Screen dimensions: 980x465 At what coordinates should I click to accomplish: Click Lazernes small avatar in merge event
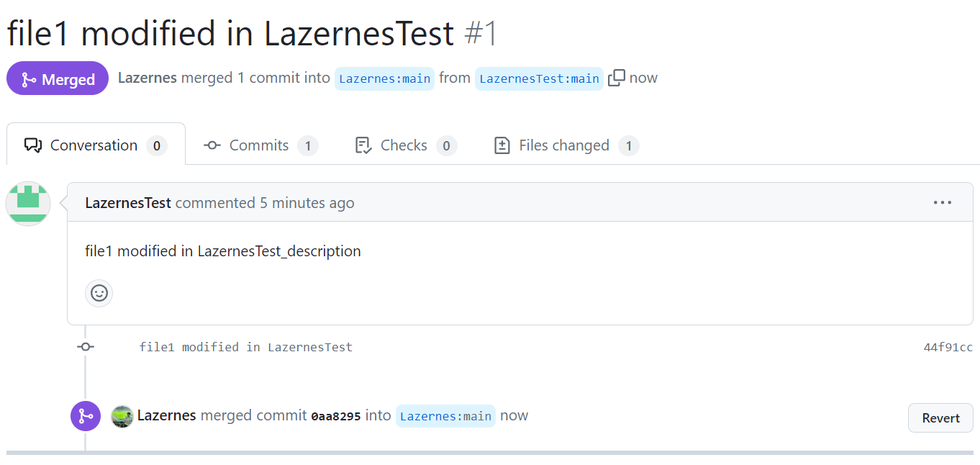coord(122,416)
